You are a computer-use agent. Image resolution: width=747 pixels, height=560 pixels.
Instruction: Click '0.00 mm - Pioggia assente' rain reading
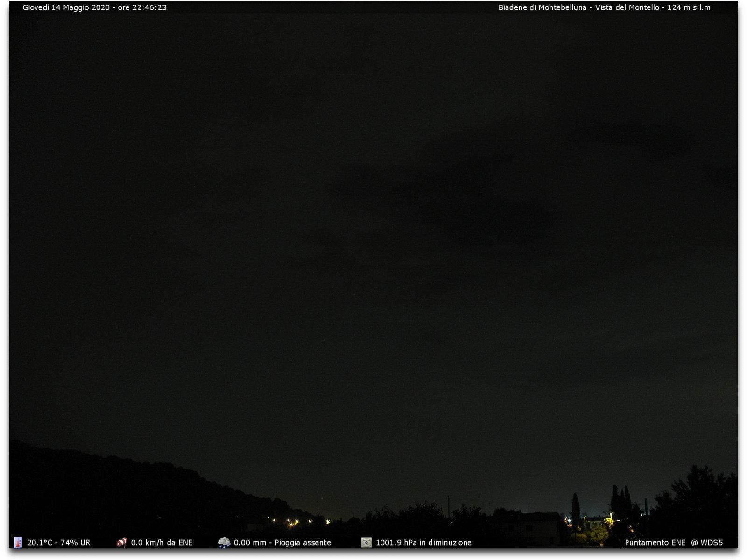(282, 543)
